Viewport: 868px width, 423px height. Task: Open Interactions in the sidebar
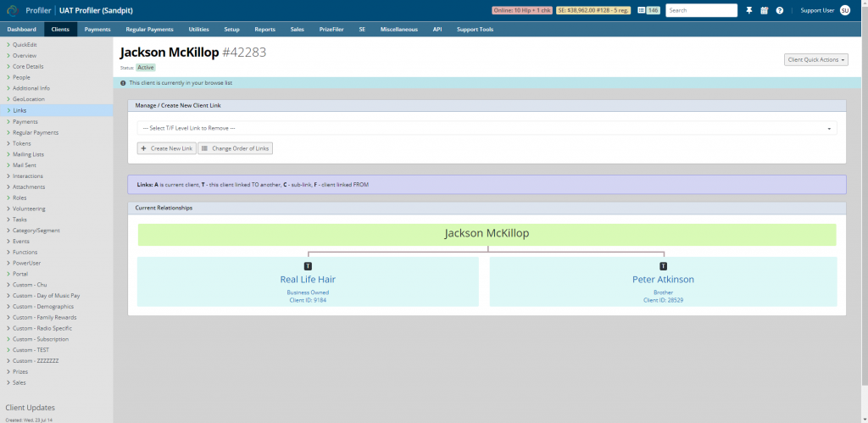pos(28,176)
